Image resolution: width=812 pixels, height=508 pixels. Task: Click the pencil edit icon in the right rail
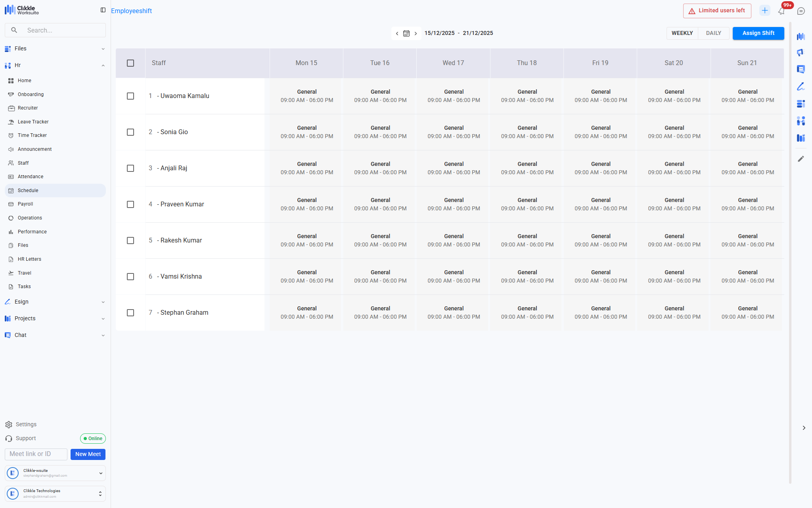[801, 159]
